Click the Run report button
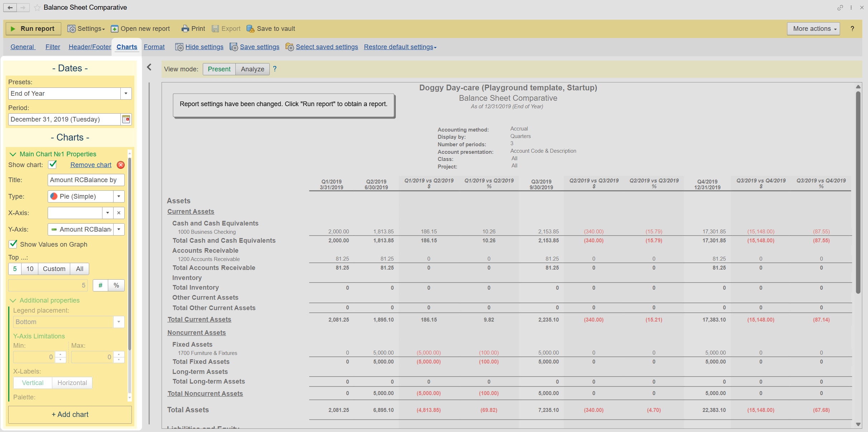This screenshot has width=868, height=432. pyautogui.click(x=33, y=29)
